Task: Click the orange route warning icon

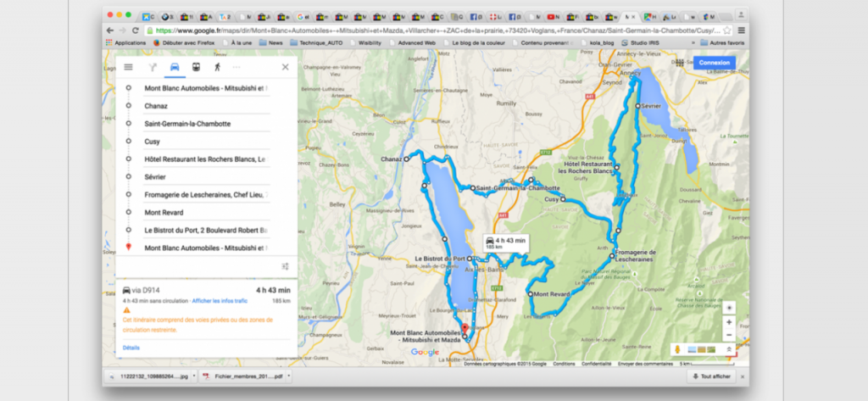Action: (127, 310)
